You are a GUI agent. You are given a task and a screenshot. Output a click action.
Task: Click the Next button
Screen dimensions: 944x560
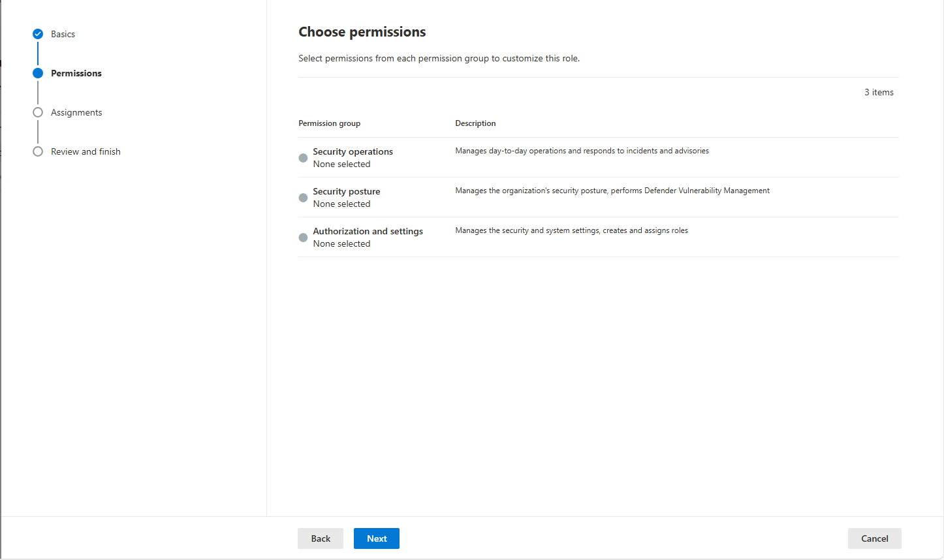[377, 538]
